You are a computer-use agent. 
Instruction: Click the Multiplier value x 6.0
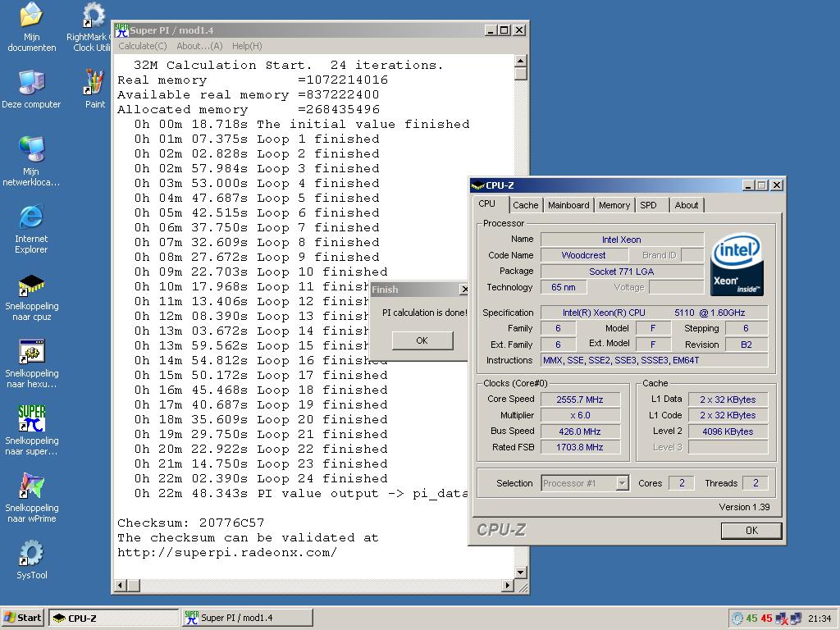(x=580, y=415)
